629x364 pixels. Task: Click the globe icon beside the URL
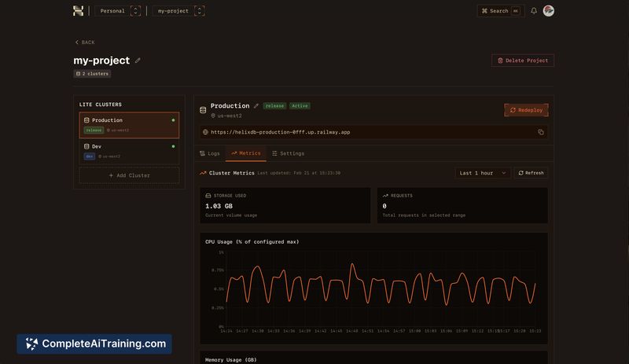coord(206,132)
